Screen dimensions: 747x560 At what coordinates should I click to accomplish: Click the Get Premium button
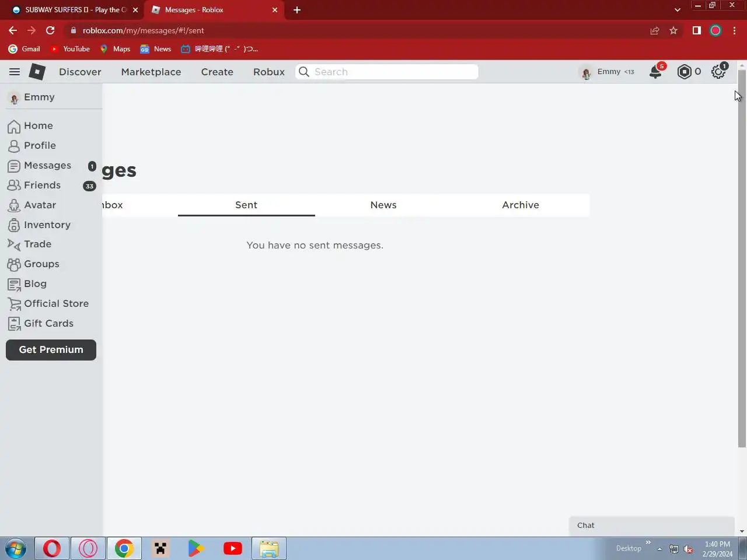pyautogui.click(x=51, y=350)
